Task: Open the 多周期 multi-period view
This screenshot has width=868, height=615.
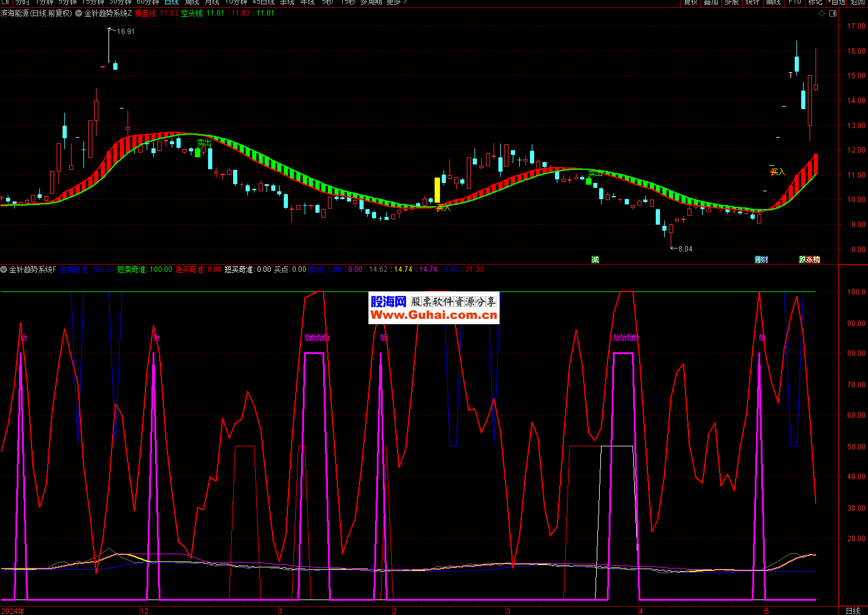Action: pyautogui.click(x=371, y=2)
